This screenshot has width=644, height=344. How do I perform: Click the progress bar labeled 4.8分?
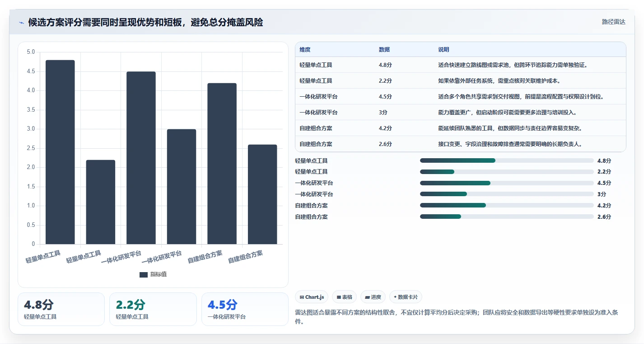507,160
